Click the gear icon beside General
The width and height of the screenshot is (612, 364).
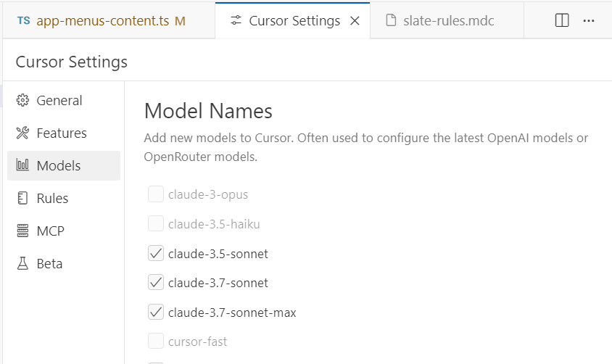click(x=22, y=100)
